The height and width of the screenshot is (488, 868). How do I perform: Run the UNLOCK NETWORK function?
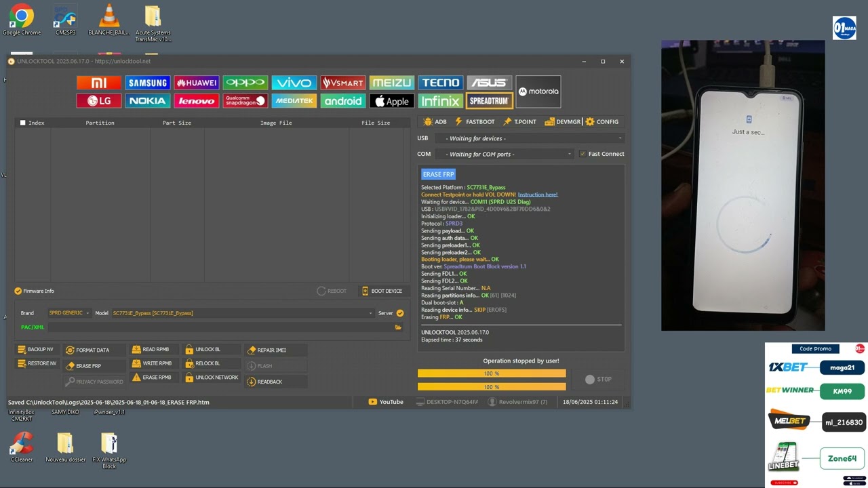(x=212, y=377)
